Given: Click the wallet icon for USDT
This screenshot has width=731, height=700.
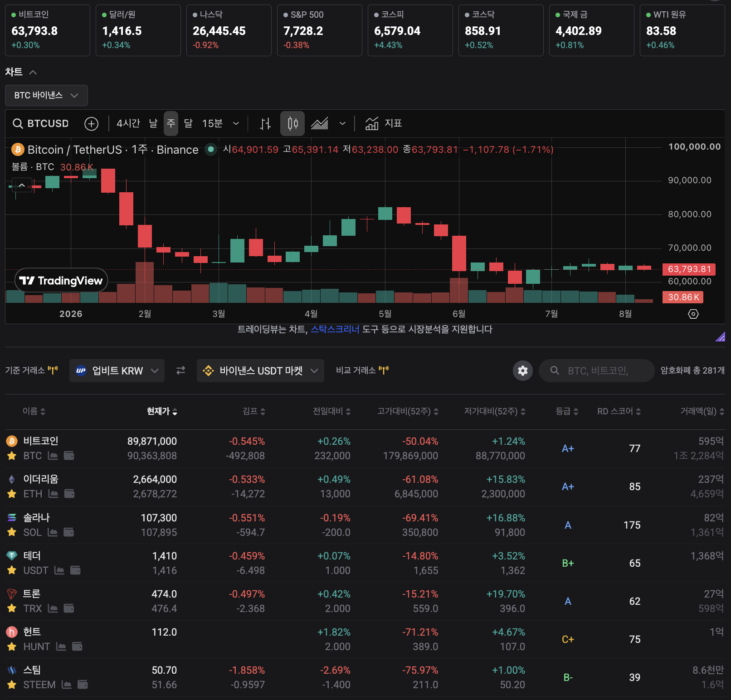Looking at the screenshot, I should click(75, 570).
